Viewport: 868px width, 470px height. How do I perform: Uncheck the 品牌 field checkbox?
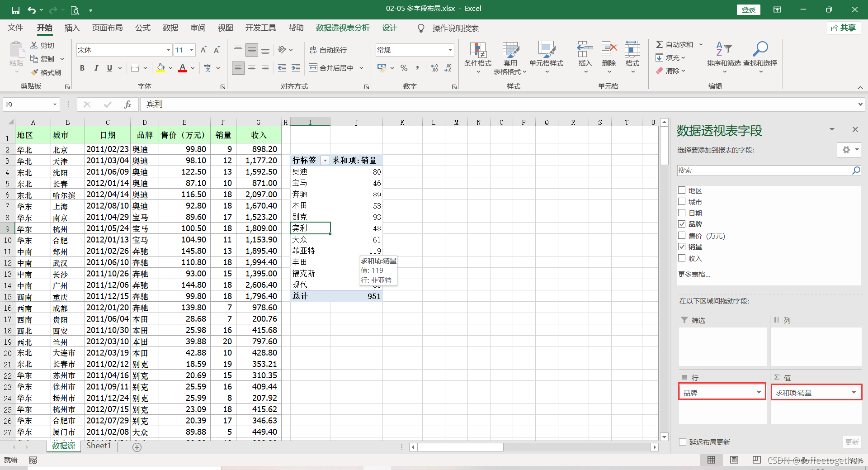click(x=682, y=224)
